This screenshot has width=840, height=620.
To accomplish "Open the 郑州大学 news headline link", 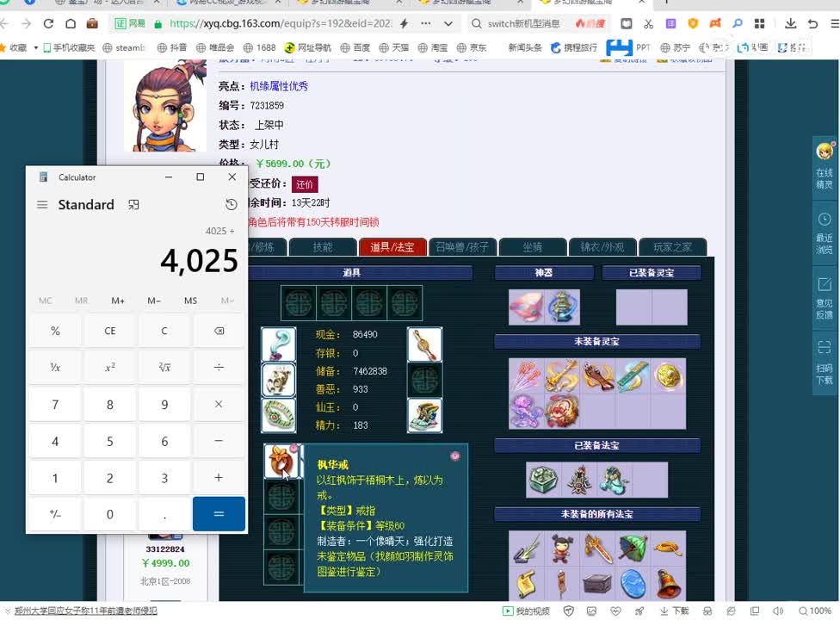I will (86, 611).
